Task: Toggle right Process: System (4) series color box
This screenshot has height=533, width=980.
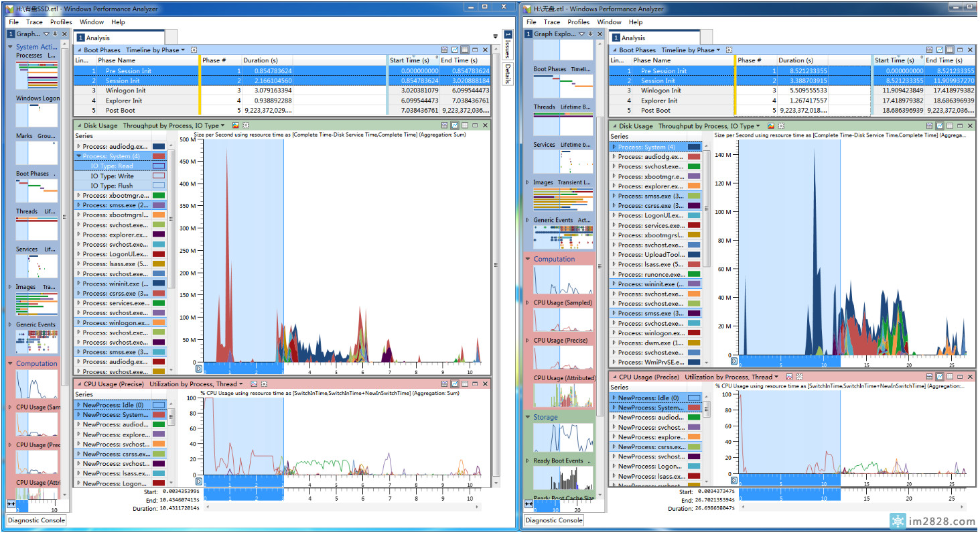Action: coord(693,147)
